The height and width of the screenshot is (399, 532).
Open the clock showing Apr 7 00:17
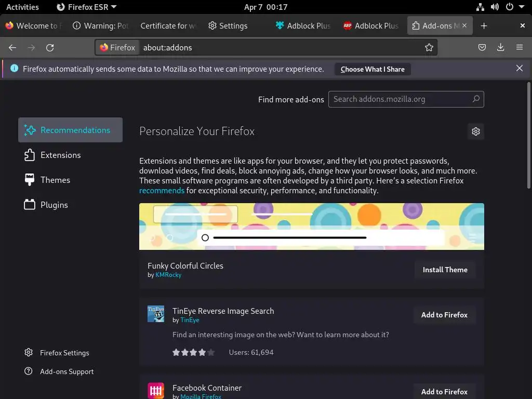pos(265,7)
